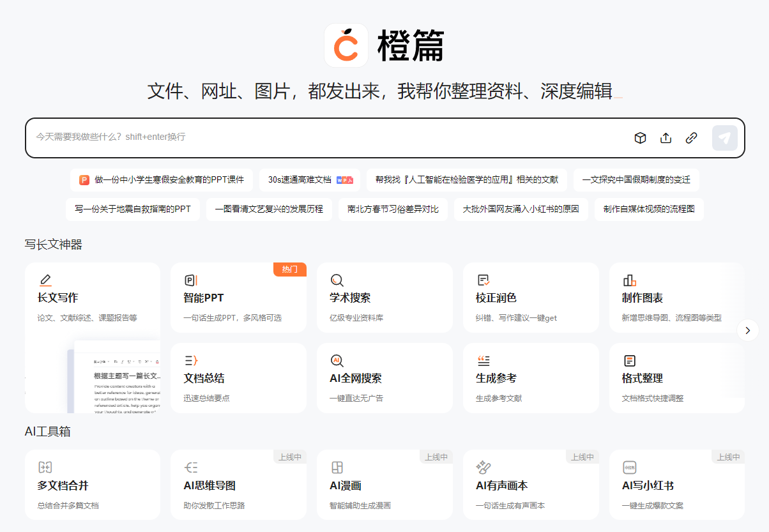Click the AI全网搜索 card icon
Screen dimensions: 769x532
[337, 361]
